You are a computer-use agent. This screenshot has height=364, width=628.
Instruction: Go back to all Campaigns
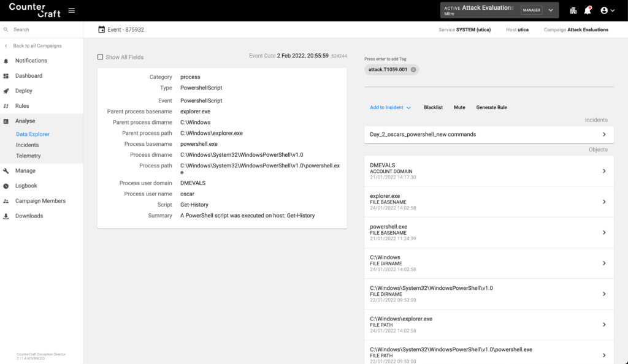point(37,46)
